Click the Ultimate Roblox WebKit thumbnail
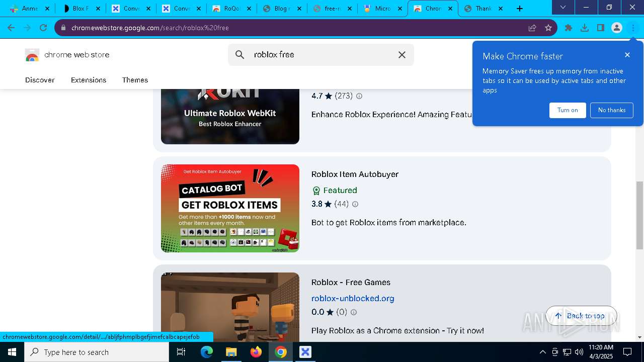Screen dimensions: 644x362 [230, 116]
